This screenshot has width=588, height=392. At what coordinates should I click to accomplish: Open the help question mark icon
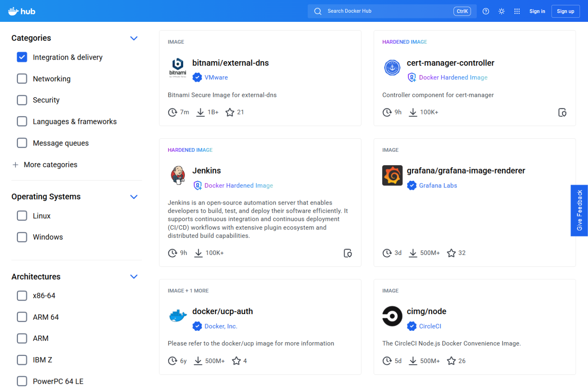tap(485, 11)
